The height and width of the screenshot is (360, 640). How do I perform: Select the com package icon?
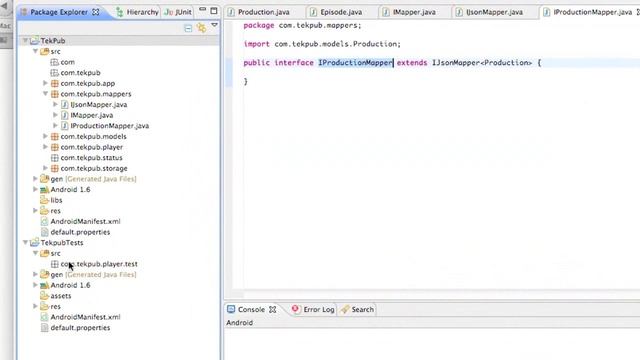tap(54, 62)
